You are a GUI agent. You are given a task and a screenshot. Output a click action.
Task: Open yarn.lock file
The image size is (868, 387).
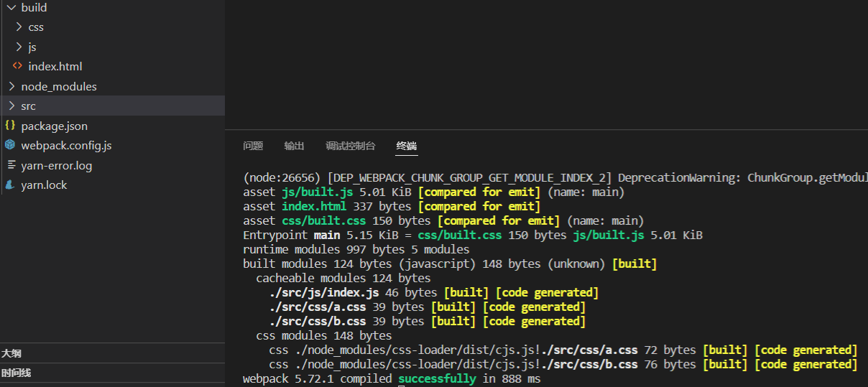point(44,185)
